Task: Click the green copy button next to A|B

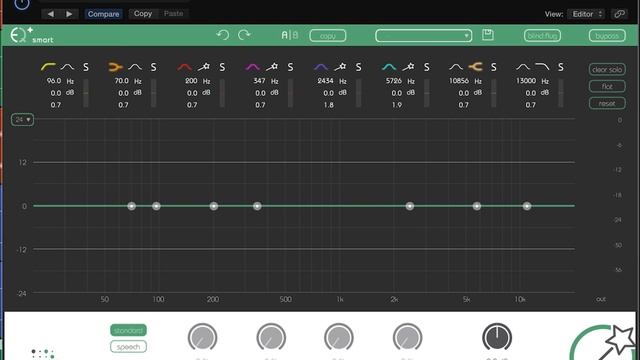Action: pyautogui.click(x=328, y=36)
